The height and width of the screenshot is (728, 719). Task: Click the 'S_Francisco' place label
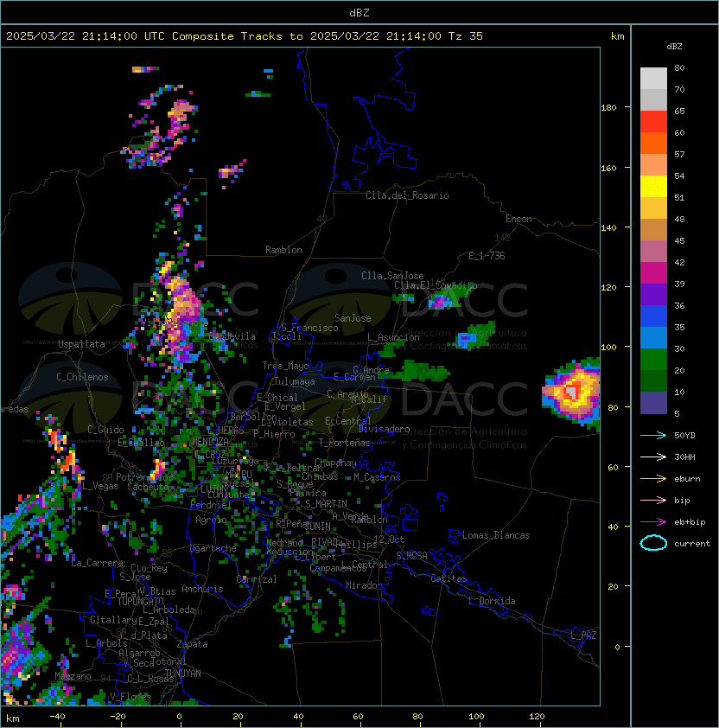click(x=309, y=328)
